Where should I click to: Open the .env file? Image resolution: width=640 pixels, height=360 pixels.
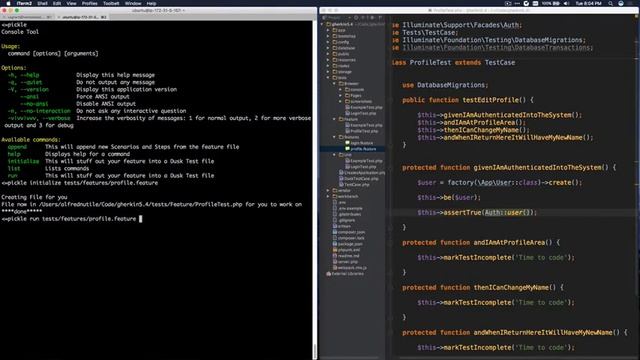(340, 202)
